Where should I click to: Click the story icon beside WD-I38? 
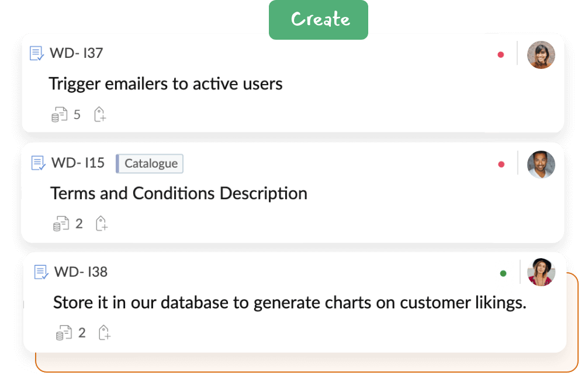tap(41, 272)
